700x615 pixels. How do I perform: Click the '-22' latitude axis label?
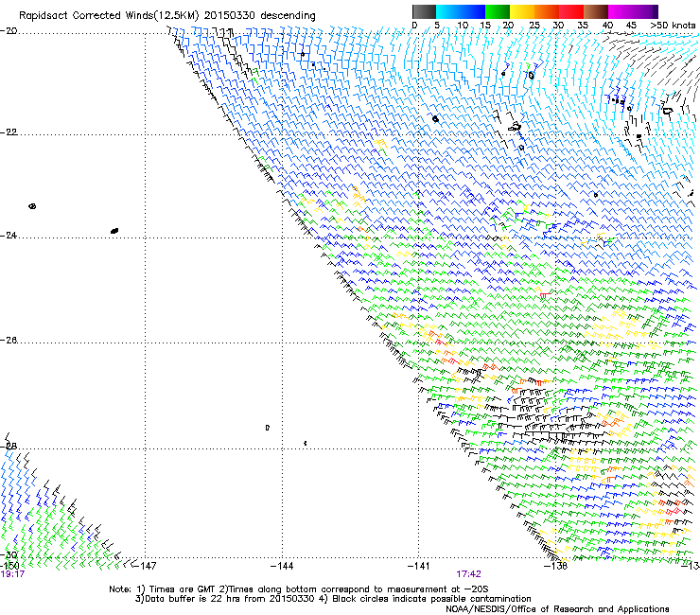click(9, 132)
